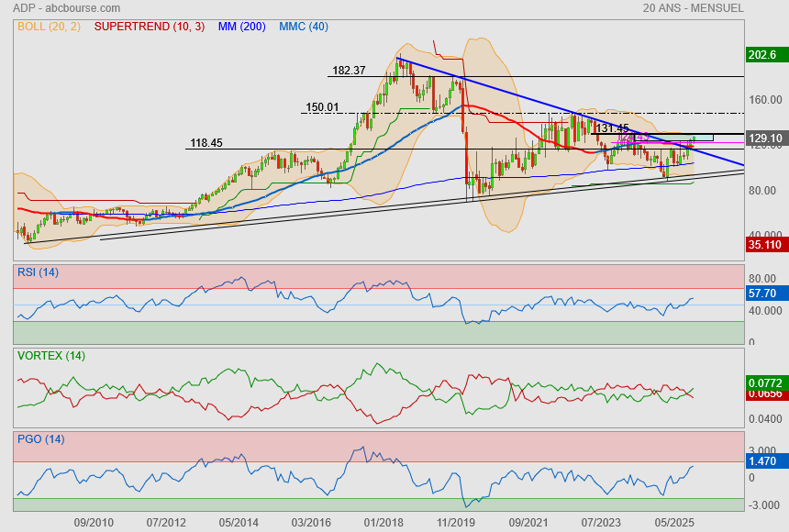Select the RSI value tag 57.70
Image resolution: width=789 pixels, height=532 pixels.
pyautogui.click(x=762, y=294)
